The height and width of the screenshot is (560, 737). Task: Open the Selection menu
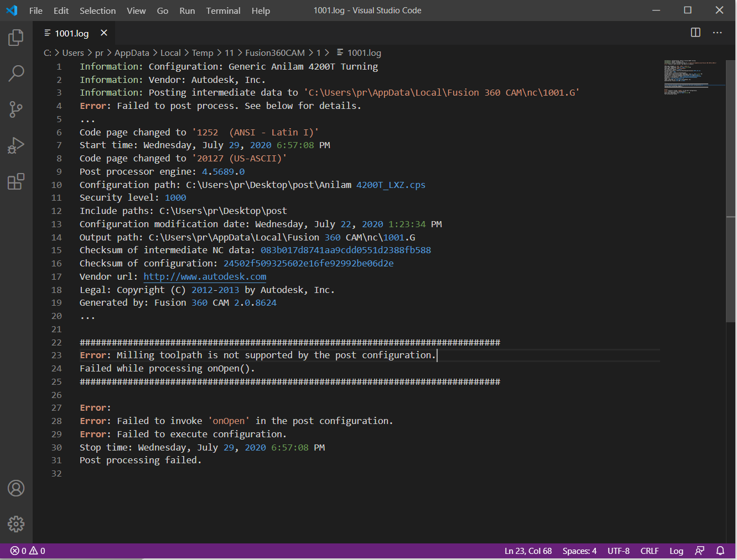coord(97,11)
